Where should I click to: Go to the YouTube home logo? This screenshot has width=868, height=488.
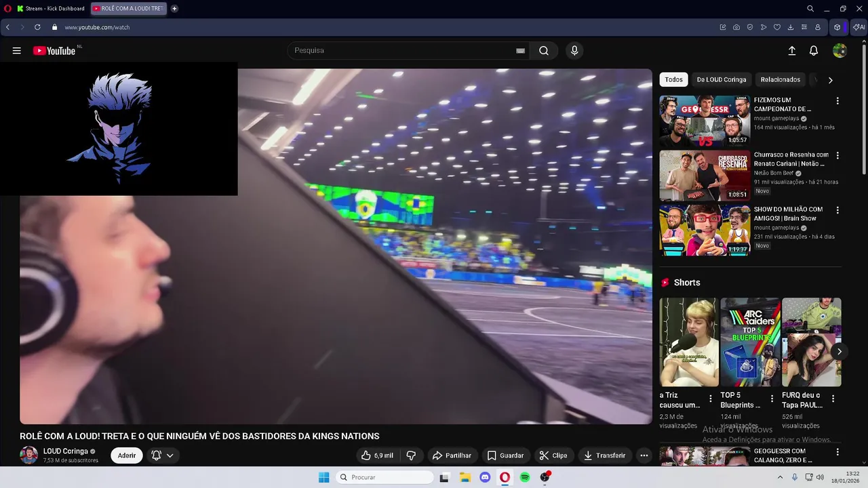(54, 51)
